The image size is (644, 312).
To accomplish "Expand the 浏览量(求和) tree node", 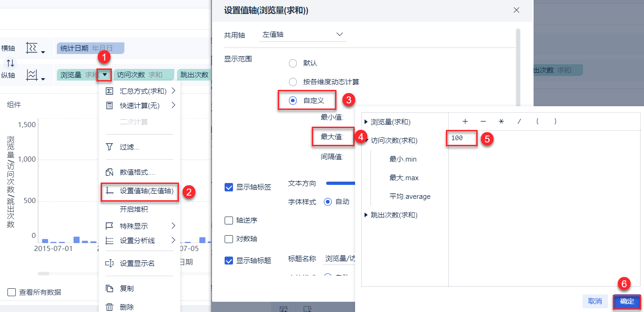I will tap(365, 122).
